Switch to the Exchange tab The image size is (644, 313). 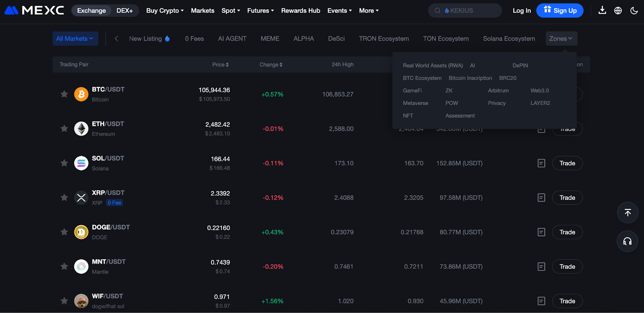coord(91,10)
